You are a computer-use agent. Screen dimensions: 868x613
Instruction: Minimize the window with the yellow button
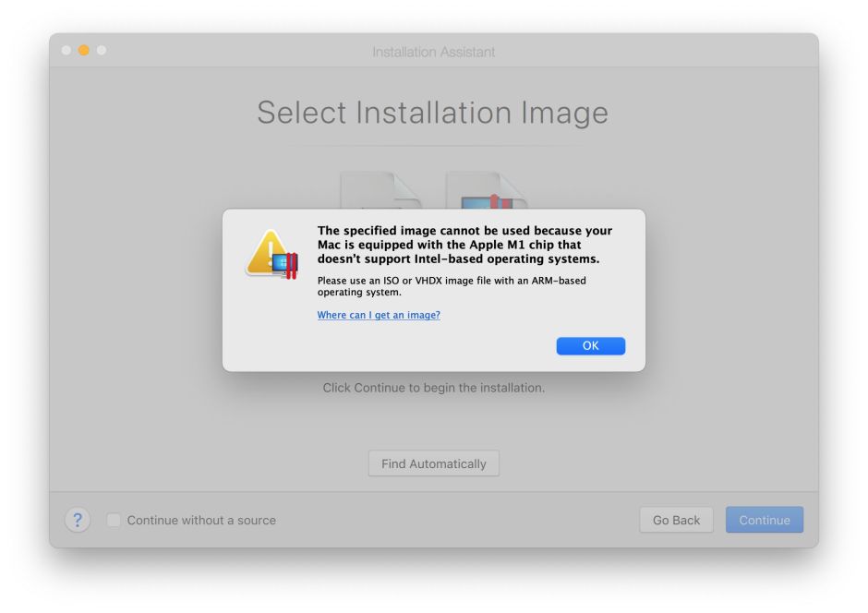tap(83, 50)
